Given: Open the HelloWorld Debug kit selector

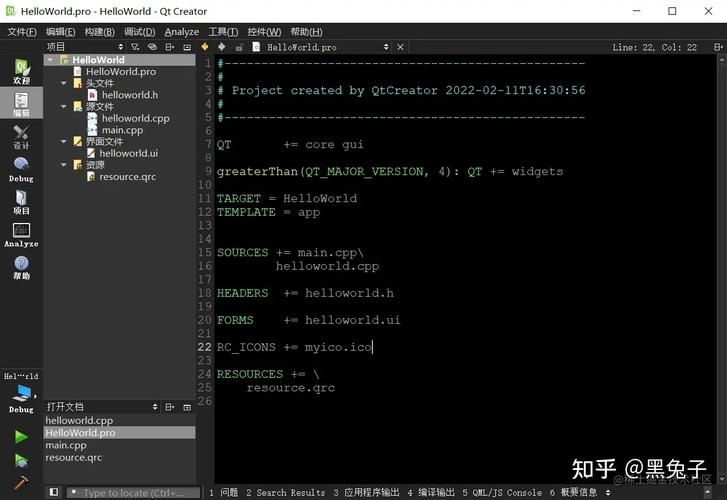Looking at the screenshot, I should point(21,393).
